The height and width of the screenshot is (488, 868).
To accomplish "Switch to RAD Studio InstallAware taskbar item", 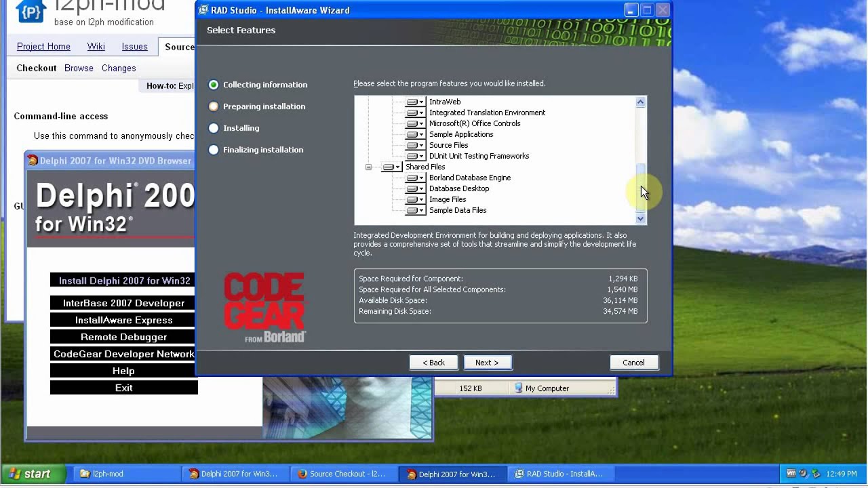I will pyautogui.click(x=561, y=474).
